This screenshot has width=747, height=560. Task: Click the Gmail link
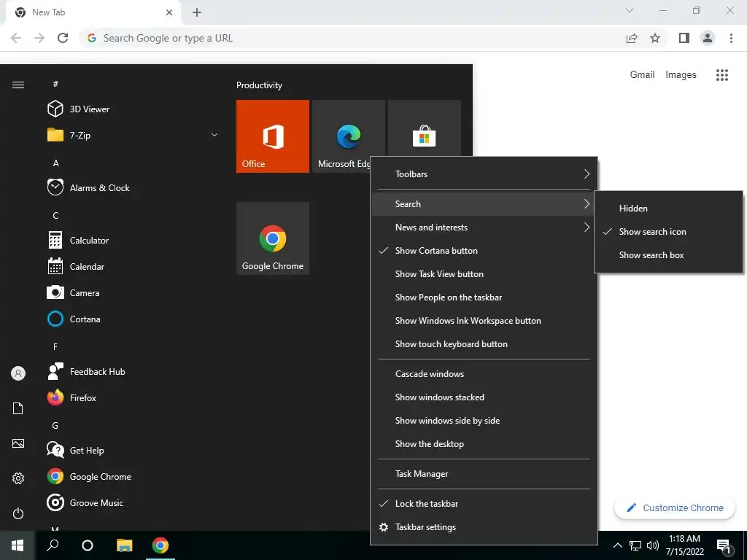point(642,75)
